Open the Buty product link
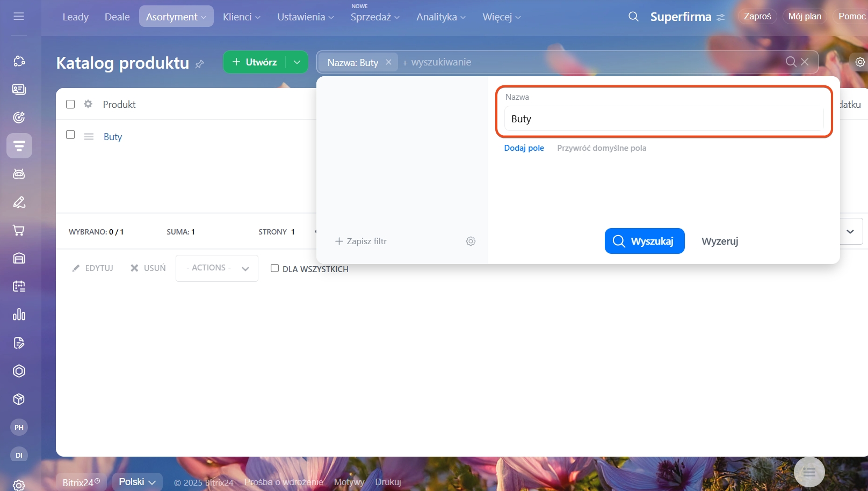The image size is (868, 491). [113, 137]
